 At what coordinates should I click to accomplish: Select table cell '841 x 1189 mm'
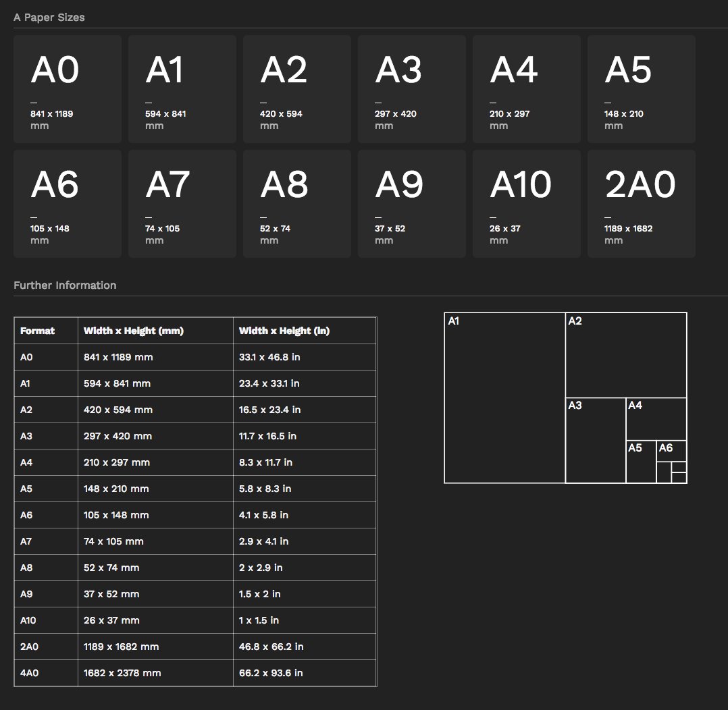(155, 357)
